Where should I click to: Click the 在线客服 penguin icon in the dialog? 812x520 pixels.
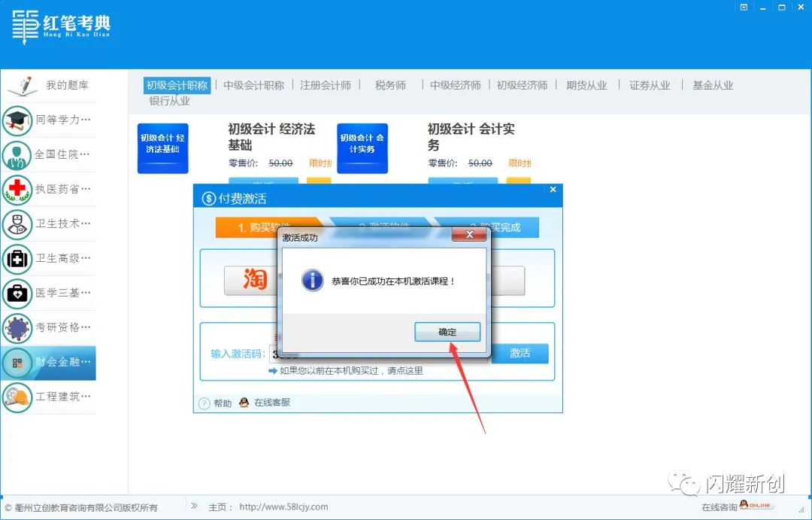(244, 403)
